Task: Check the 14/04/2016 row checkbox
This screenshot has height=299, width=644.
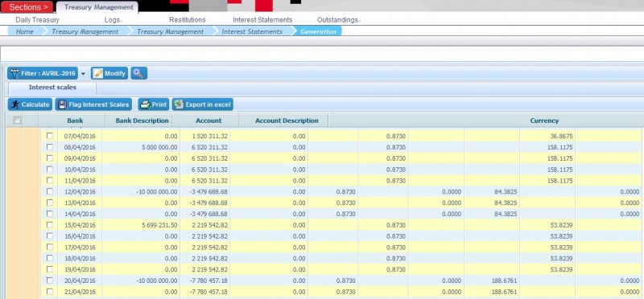Action: (x=50, y=213)
